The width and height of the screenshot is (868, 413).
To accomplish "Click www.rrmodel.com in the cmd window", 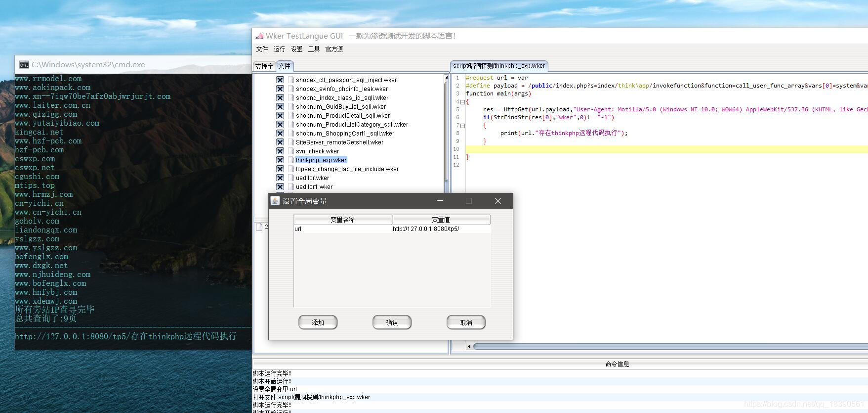I will (x=48, y=79).
